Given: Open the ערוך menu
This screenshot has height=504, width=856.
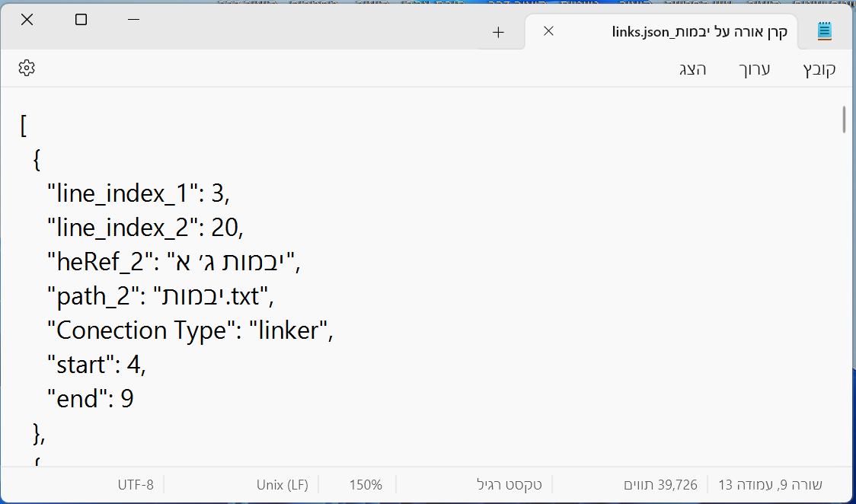Looking at the screenshot, I should (x=755, y=68).
